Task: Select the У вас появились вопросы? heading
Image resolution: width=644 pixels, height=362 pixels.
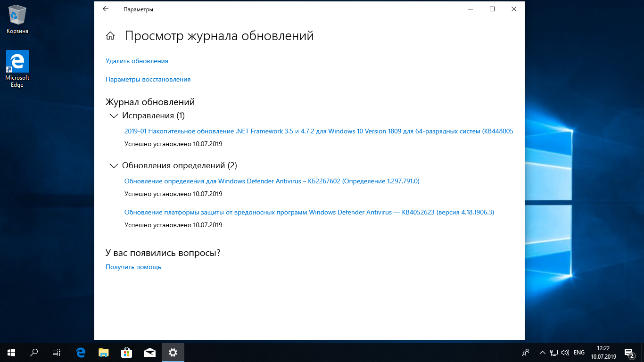Action: point(163,253)
